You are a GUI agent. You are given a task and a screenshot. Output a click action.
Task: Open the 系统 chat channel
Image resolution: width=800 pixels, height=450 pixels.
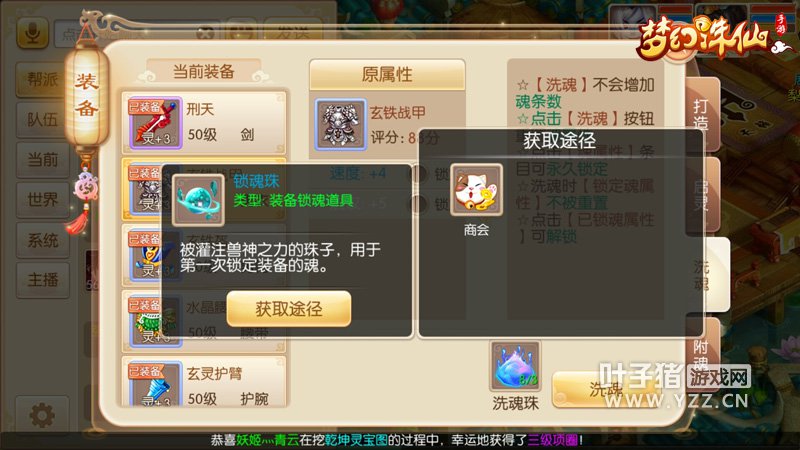click(x=42, y=240)
